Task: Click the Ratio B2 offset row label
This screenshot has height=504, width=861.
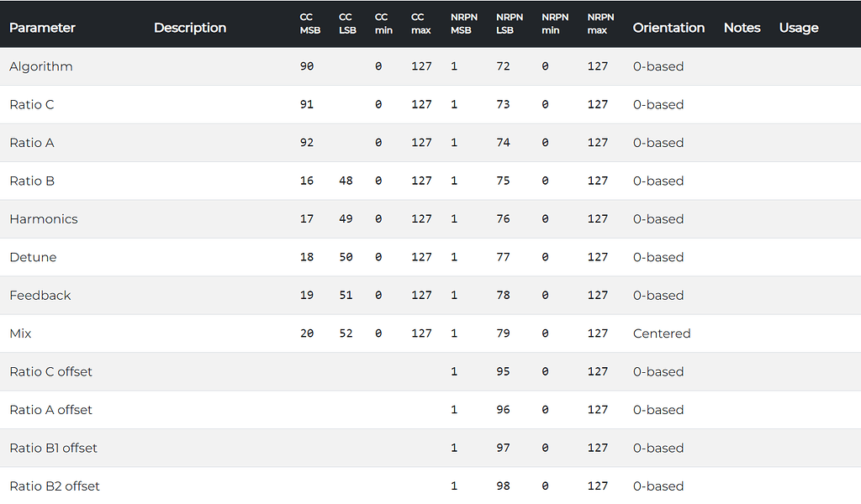Action: (x=55, y=486)
